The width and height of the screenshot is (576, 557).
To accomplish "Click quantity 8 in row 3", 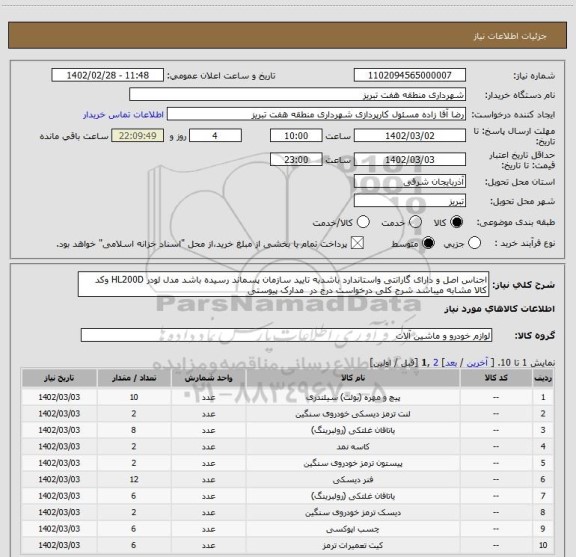I will 134,430.
